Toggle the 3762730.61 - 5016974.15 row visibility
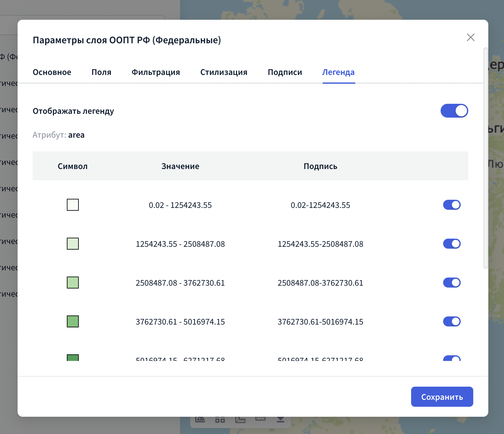The image size is (504, 434). pyautogui.click(x=452, y=322)
